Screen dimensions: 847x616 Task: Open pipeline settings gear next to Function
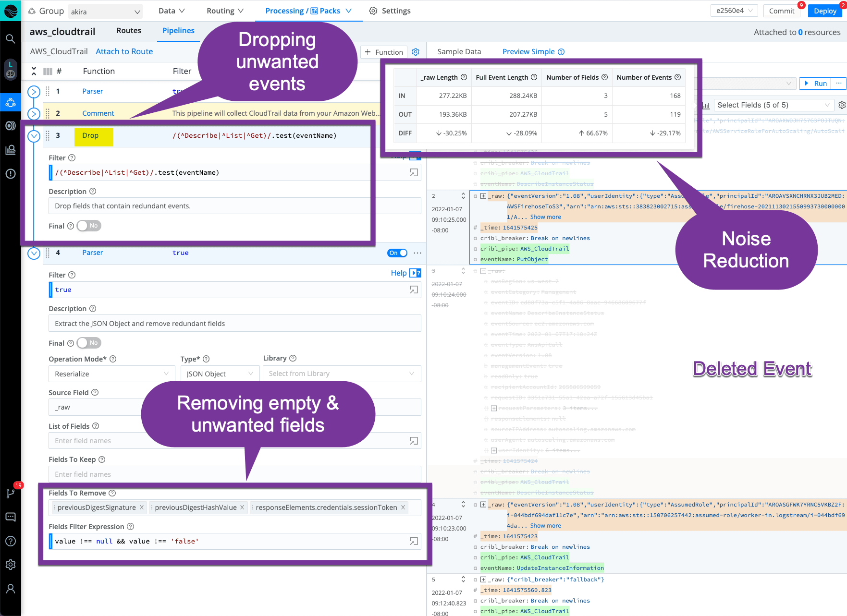416,52
